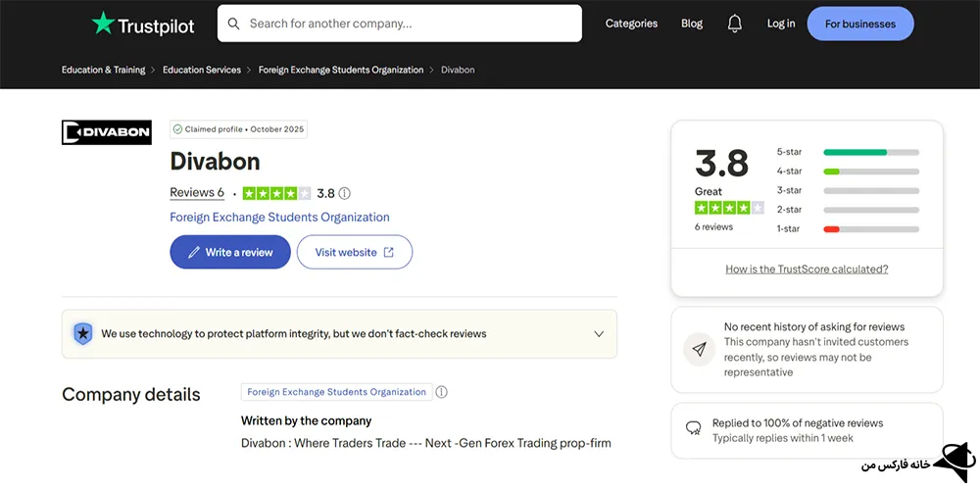Click 'Replied to 100% of negative reviews'

(798, 423)
